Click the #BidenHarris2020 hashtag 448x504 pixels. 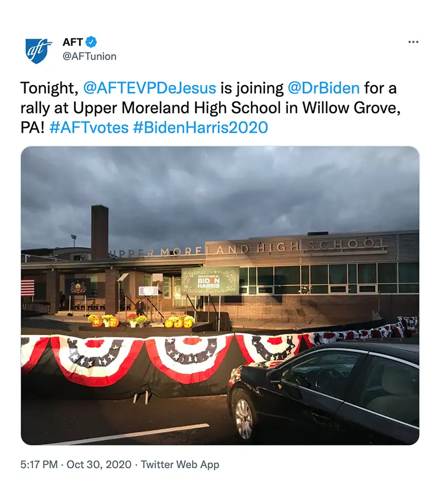[x=200, y=127]
